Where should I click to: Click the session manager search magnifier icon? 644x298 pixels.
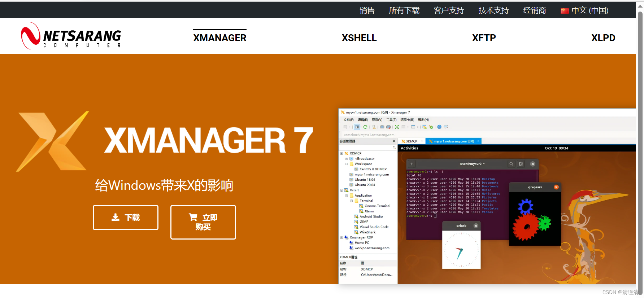click(x=394, y=148)
